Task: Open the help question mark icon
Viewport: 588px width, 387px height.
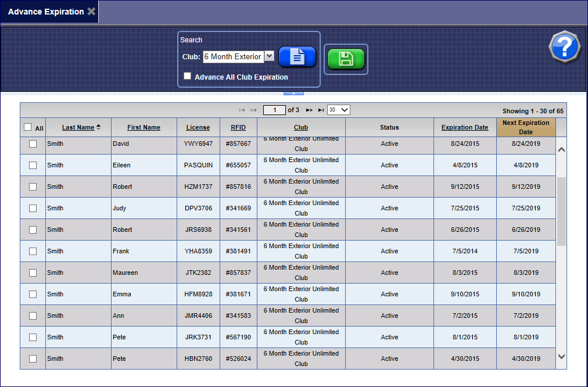Action: click(564, 48)
